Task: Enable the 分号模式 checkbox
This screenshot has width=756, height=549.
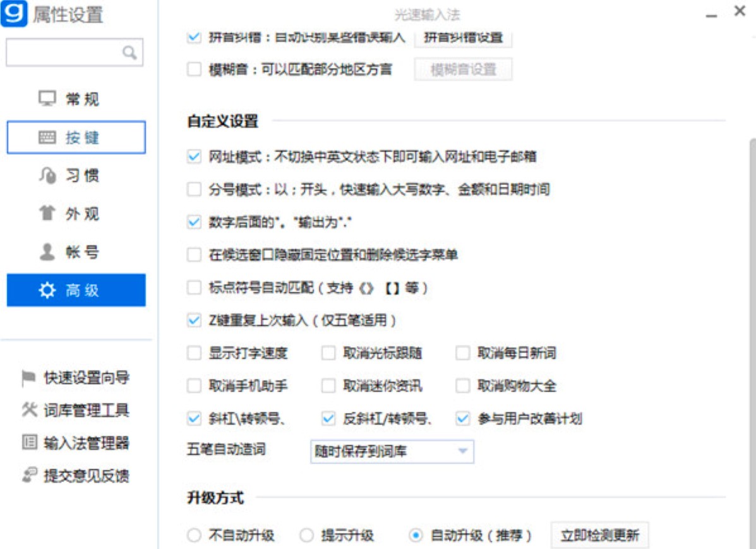Action: 194,189
